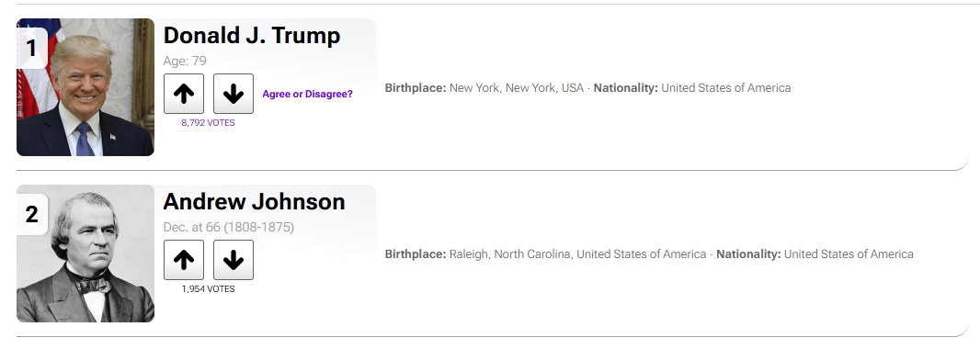
Task: Open Andrew Johnson's portrait photo
Action: (85, 253)
